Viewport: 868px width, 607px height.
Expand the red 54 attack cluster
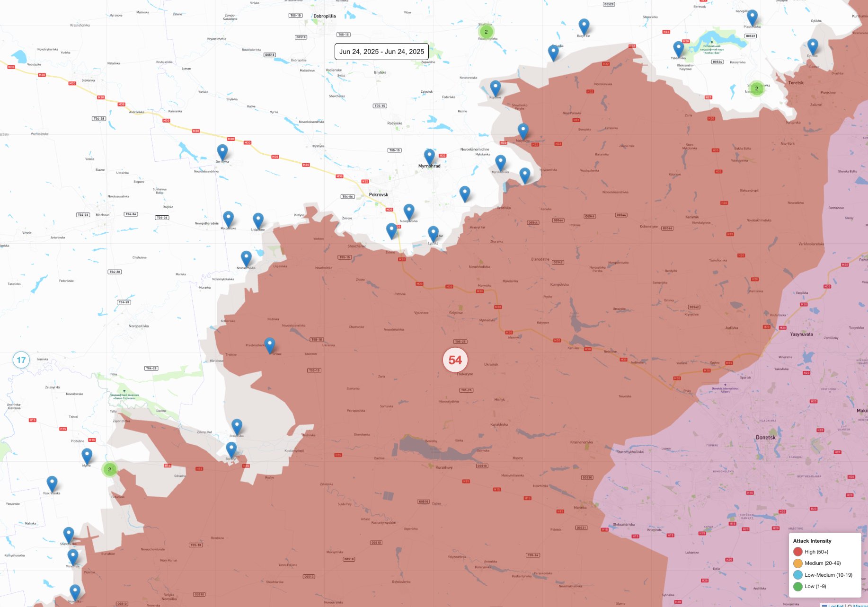click(x=455, y=360)
